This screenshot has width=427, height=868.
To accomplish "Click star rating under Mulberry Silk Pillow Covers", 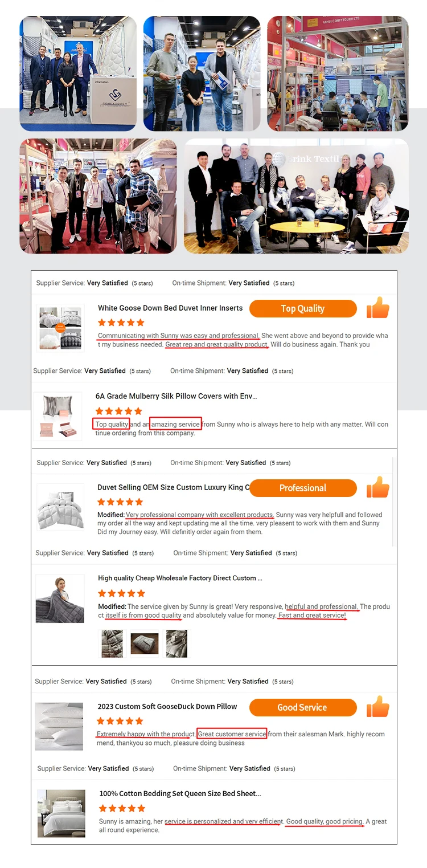I will click(119, 411).
